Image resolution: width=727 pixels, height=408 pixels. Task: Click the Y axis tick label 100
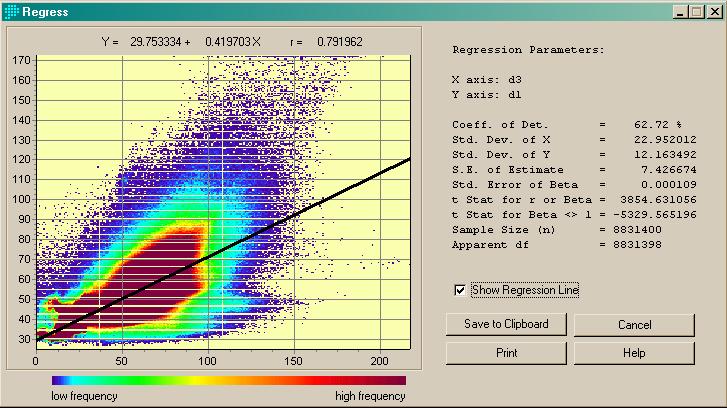point(21,199)
